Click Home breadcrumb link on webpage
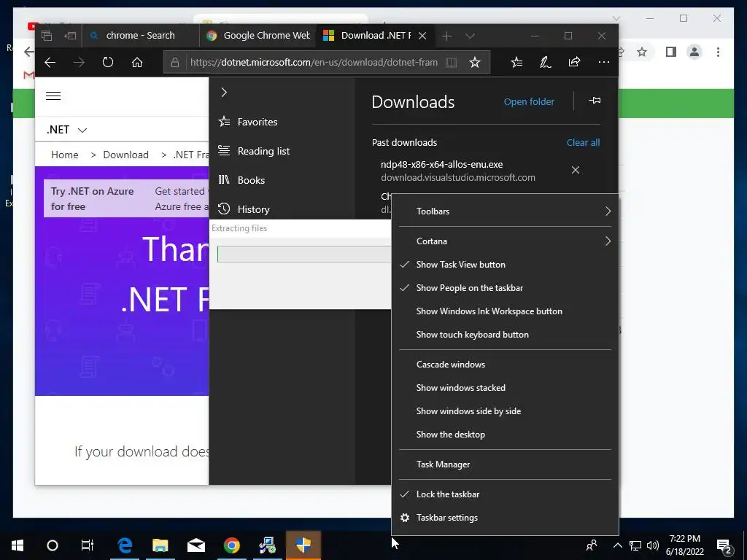This screenshot has height=560, width=747. [65, 155]
